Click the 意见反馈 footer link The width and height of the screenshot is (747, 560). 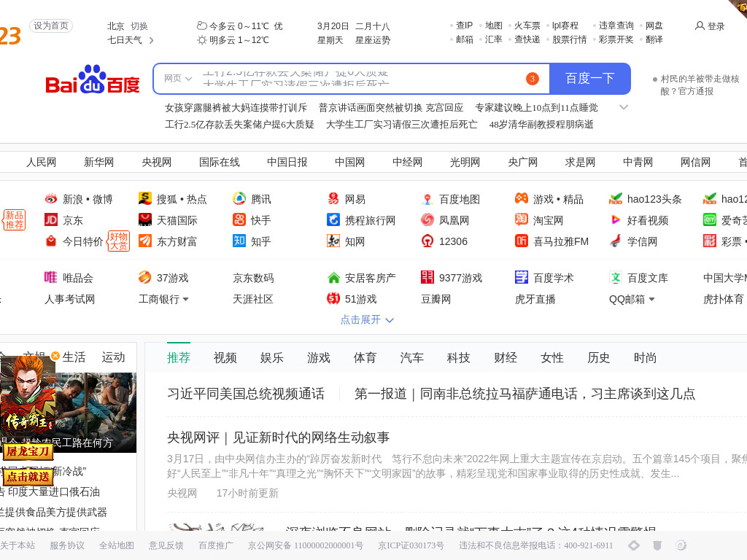click(166, 545)
